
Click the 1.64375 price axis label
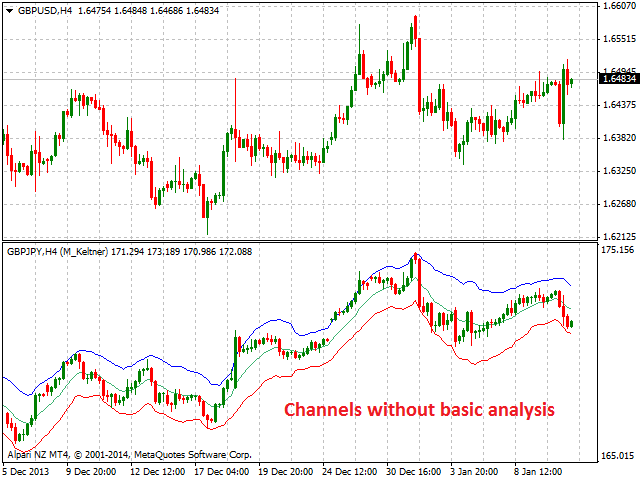pos(618,105)
